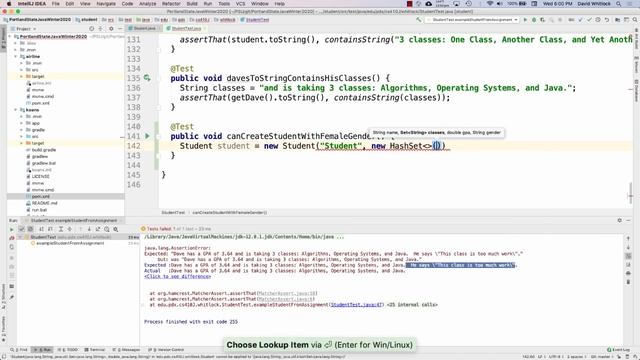
Task: Switch to the Student.java editor tab
Action: coord(144,29)
